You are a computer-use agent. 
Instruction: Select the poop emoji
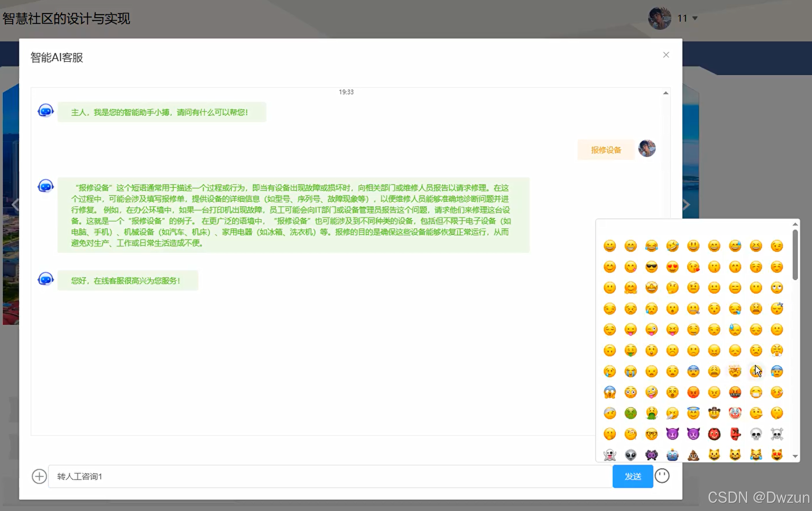pyautogui.click(x=694, y=455)
